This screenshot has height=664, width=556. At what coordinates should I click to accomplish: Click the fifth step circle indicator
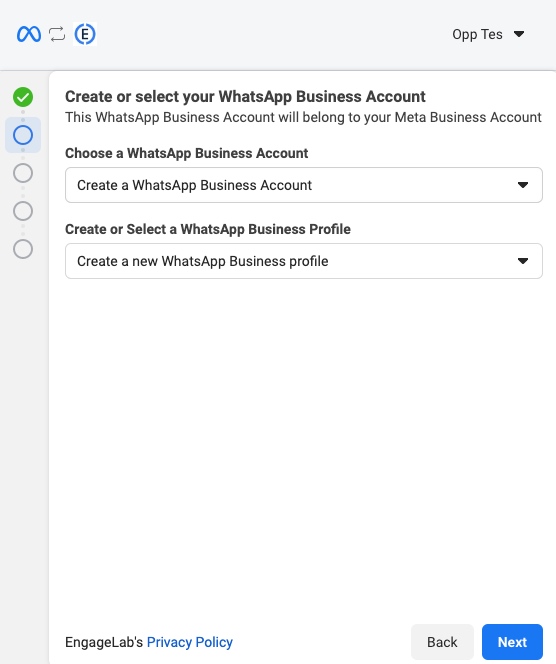coord(23,249)
